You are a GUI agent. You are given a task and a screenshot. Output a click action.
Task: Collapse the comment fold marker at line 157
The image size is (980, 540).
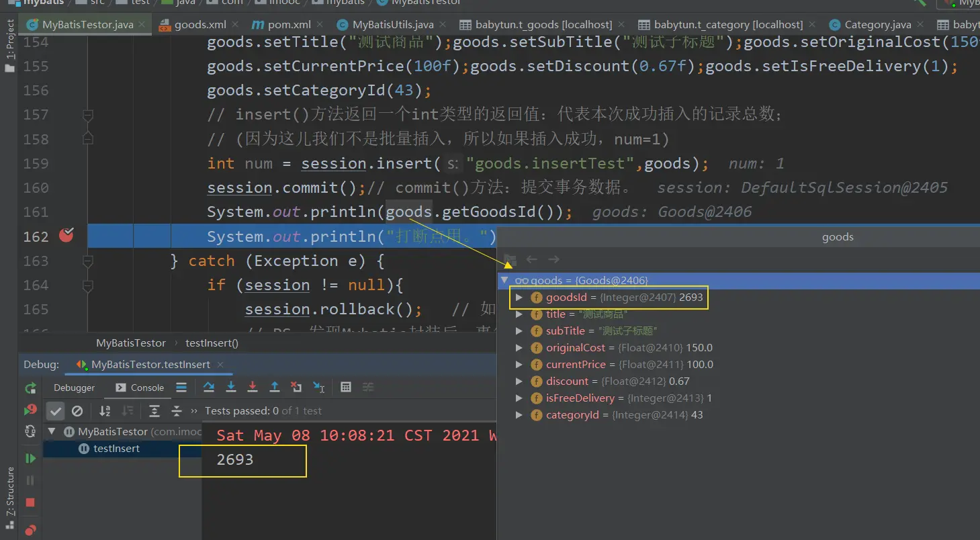pyautogui.click(x=87, y=116)
